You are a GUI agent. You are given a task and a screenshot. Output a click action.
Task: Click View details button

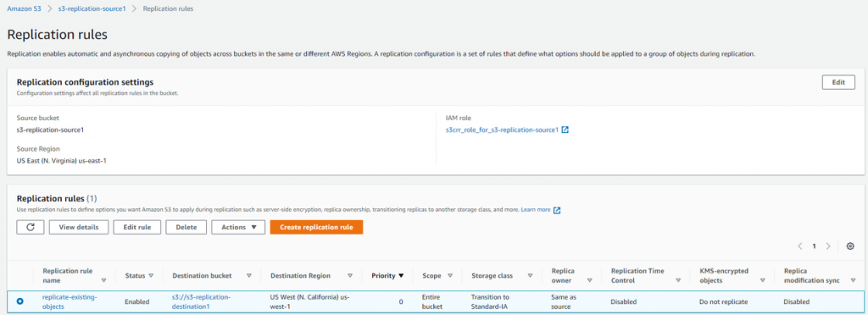tap(79, 227)
